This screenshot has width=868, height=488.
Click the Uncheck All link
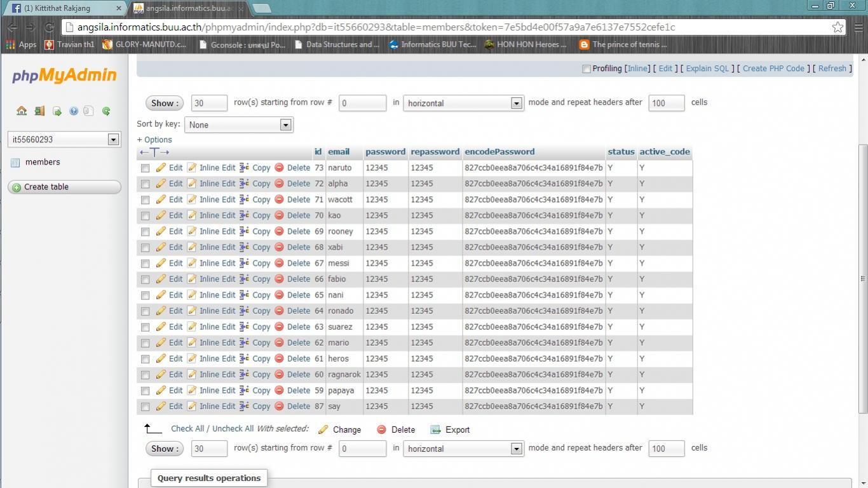(x=233, y=429)
